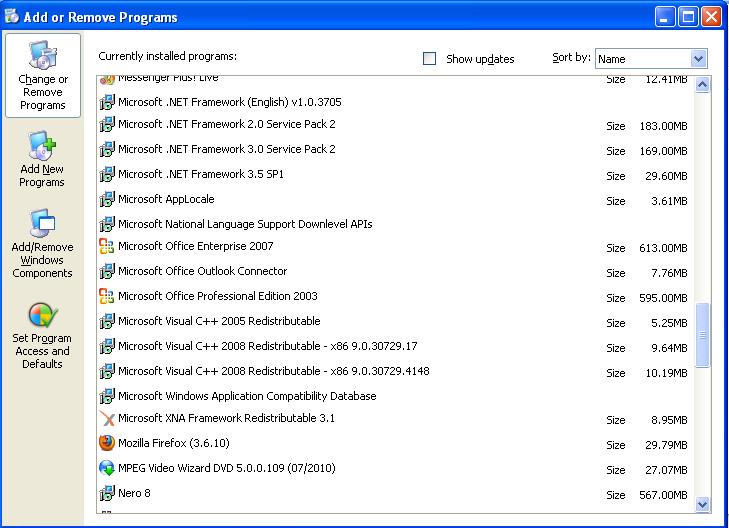The width and height of the screenshot is (729, 528).
Task: Click the Microsoft AppLocale installer icon
Action: (x=107, y=199)
